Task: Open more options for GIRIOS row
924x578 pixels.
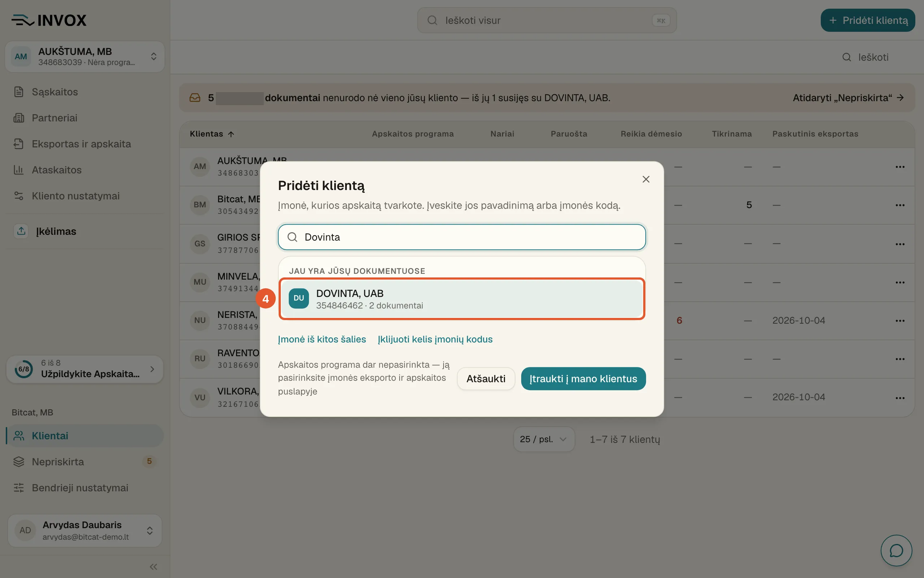Action: coord(900,244)
